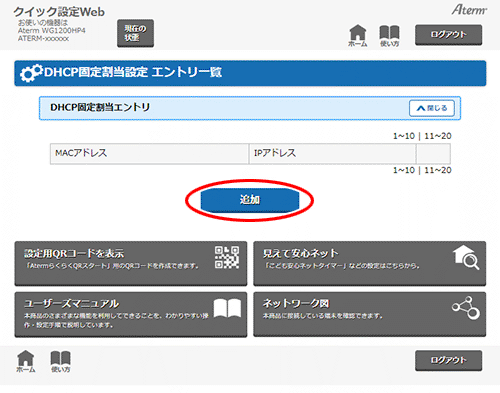Select lower 1~10 page link
The width and height of the screenshot is (500, 393).
[x=404, y=170]
